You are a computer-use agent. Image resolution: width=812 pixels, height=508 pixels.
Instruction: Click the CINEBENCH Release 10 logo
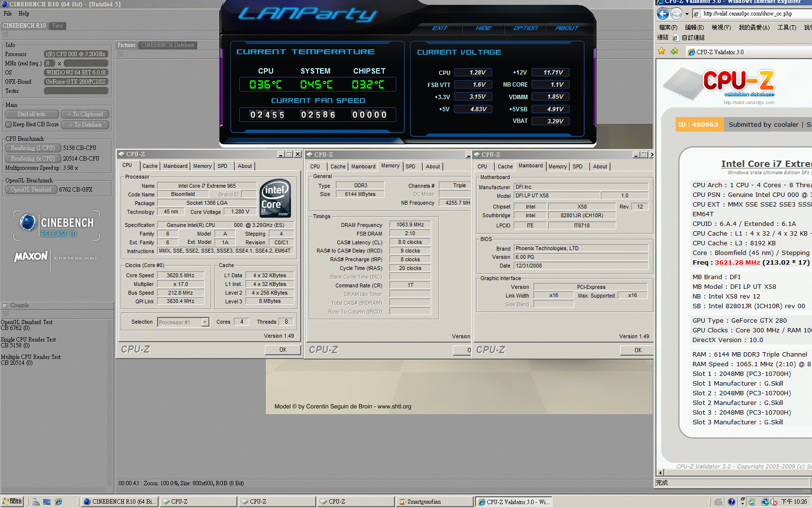pos(57,226)
